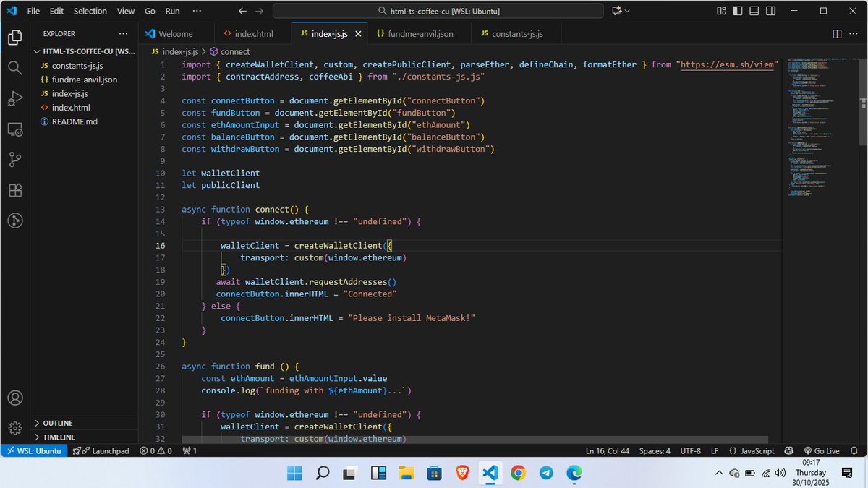Image resolution: width=868 pixels, height=488 pixels.
Task: Open the Copilot chat dropdown arrow
Action: pyautogui.click(x=627, y=11)
